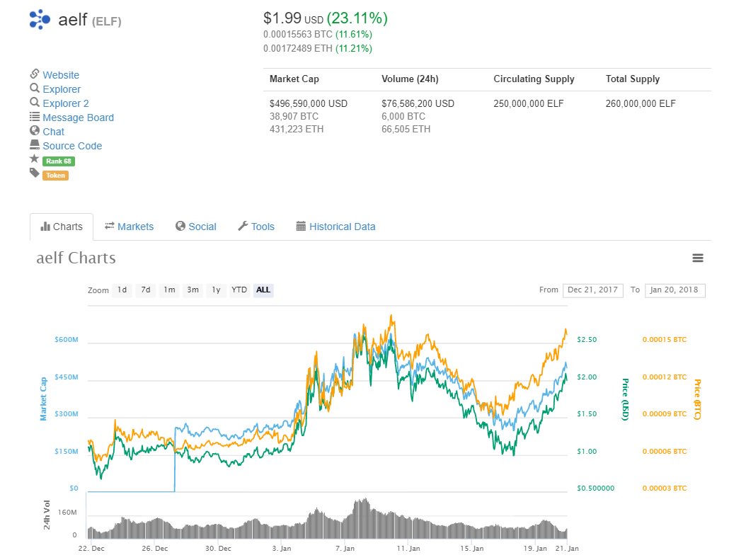Click the chain-link icon beside Website
729x560 pixels.
tap(35, 74)
